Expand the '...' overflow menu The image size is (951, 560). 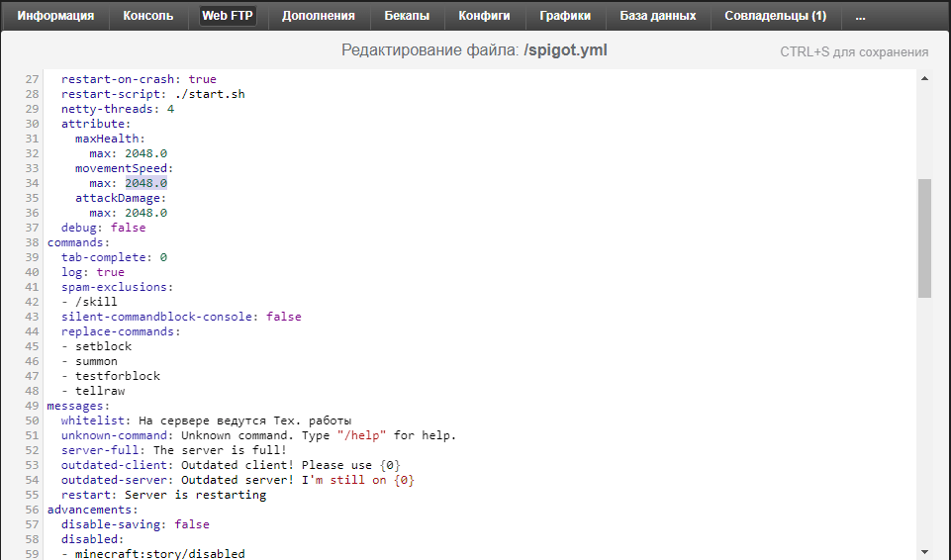click(x=860, y=16)
